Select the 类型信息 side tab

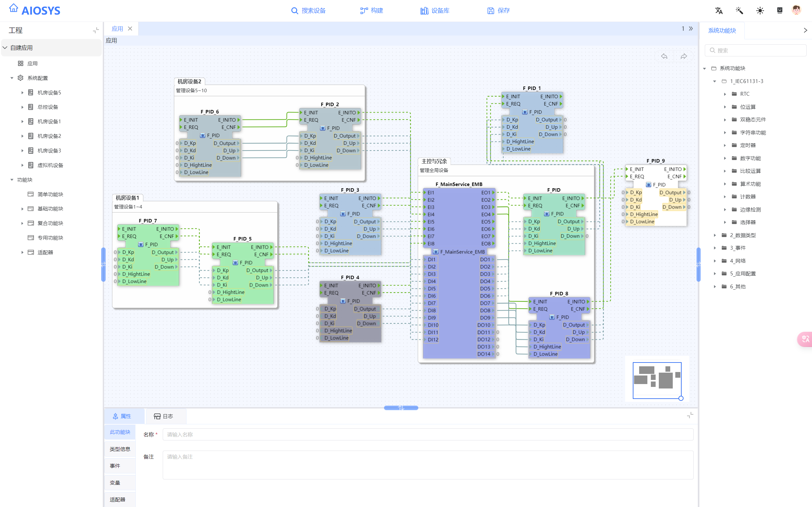pyautogui.click(x=120, y=449)
